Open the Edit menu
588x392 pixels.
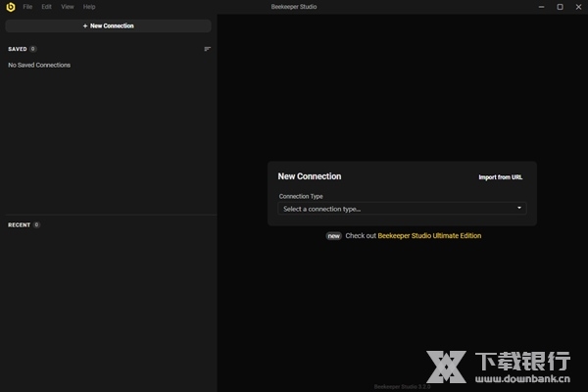tap(46, 7)
